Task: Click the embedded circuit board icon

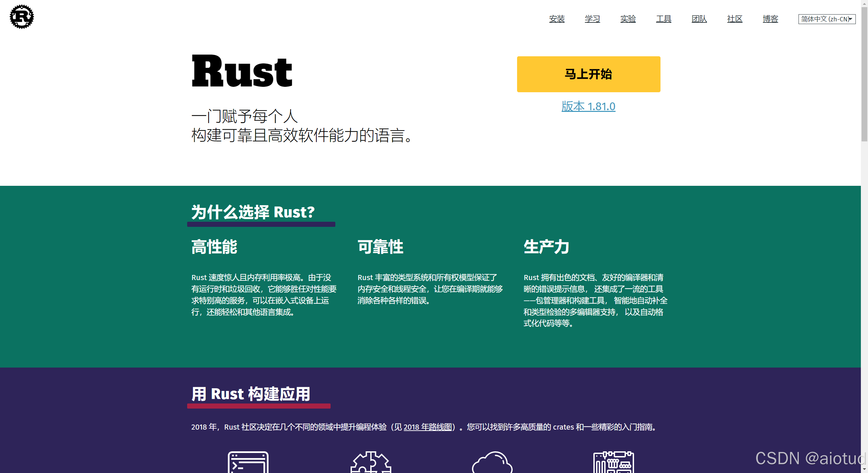Action: 613,462
